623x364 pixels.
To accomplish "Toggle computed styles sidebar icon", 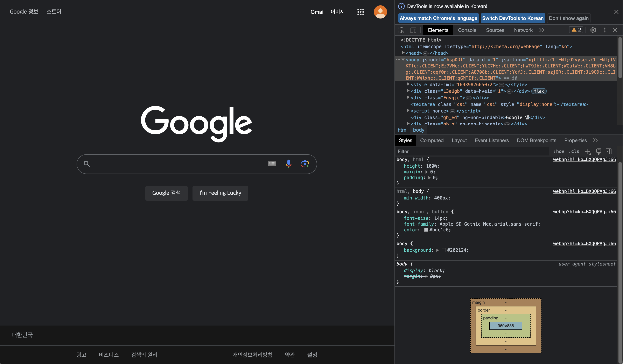I will pyautogui.click(x=609, y=151).
